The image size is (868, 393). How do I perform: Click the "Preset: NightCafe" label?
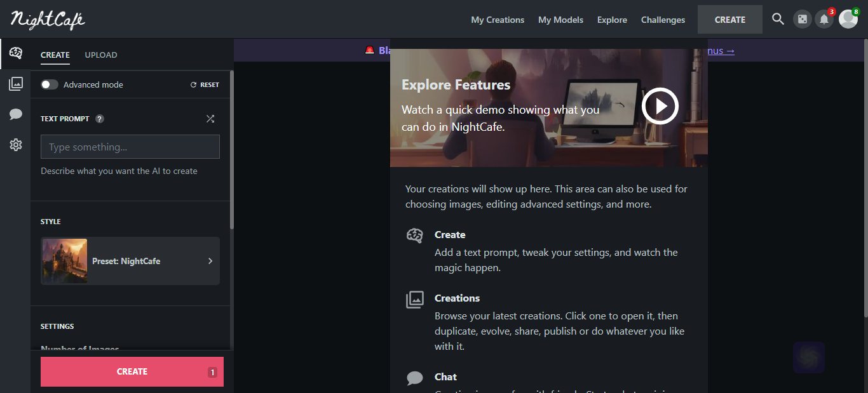click(x=126, y=261)
